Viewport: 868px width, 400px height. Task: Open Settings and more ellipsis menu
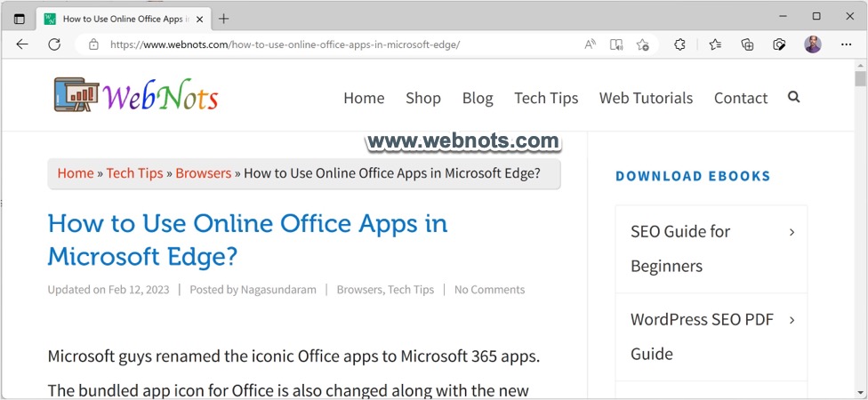(x=847, y=44)
